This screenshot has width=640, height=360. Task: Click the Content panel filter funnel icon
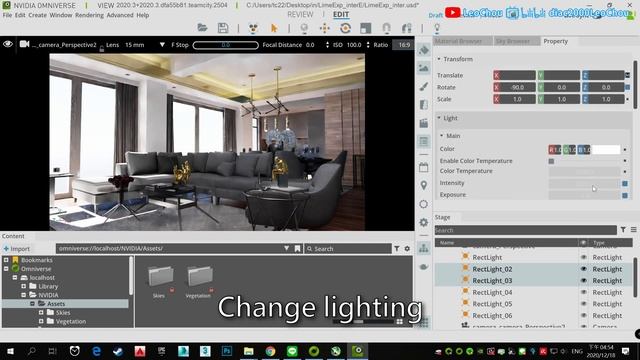click(397, 248)
